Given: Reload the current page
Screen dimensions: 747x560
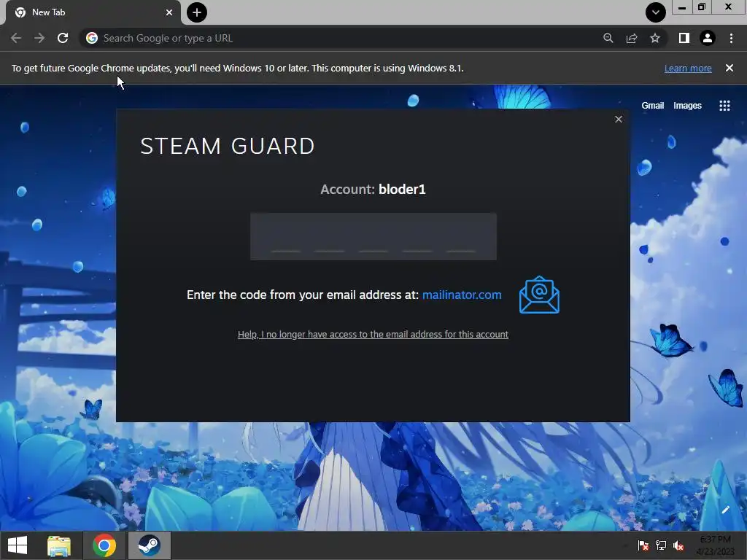Looking at the screenshot, I should 63,38.
